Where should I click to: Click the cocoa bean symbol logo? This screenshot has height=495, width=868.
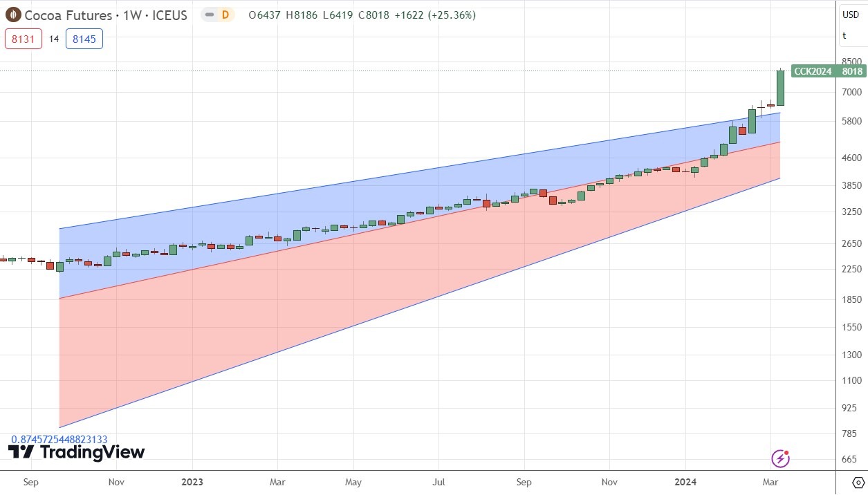13,15
